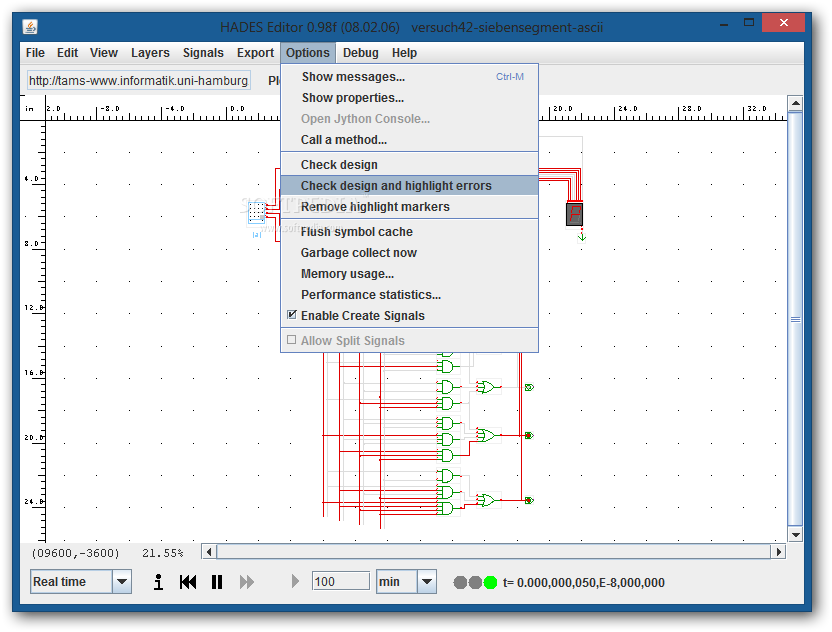This screenshot has height=632, width=832.
Task: Choose Show messages... menu entry
Action: [x=409, y=77]
